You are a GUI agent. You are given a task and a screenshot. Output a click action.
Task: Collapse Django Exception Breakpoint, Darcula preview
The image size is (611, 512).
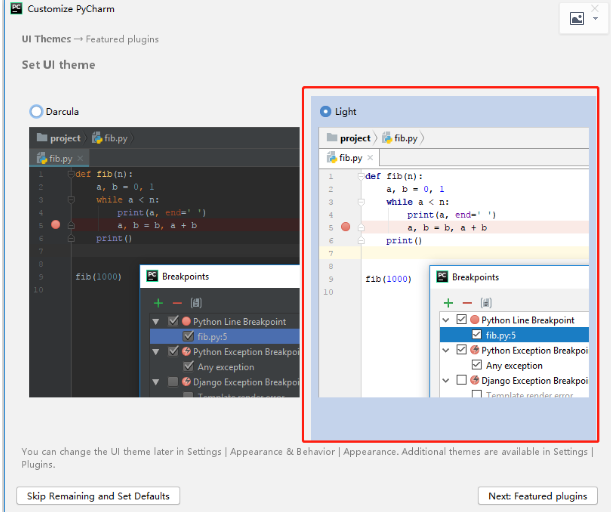point(156,382)
